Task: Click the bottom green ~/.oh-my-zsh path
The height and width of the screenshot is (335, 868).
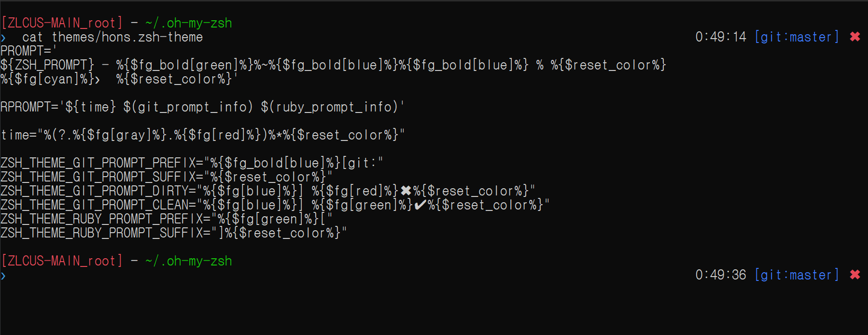Action: point(189,261)
